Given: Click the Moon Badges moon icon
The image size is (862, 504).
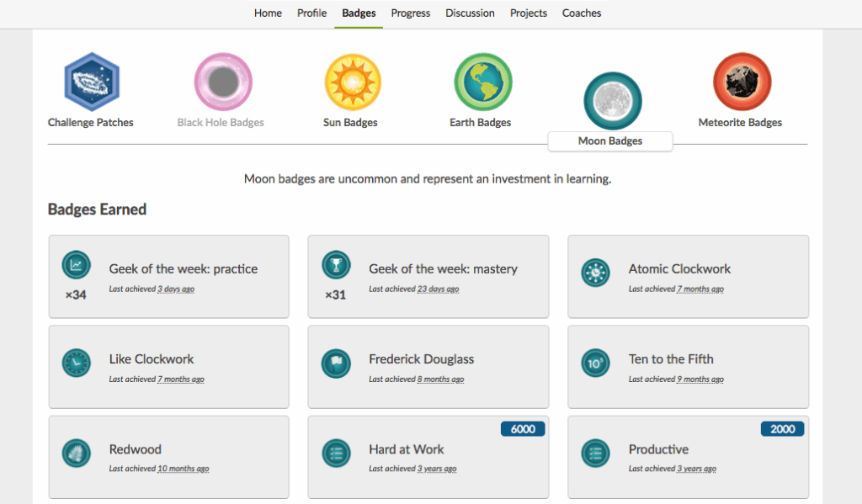Looking at the screenshot, I should coord(612,101).
